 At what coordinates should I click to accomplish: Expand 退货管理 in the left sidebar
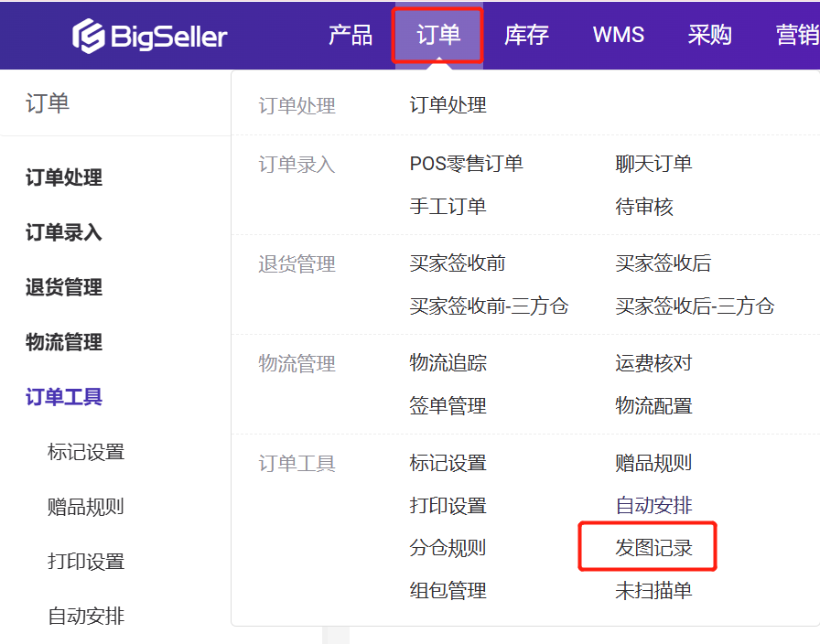pyautogui.click(x=63, y=287)
